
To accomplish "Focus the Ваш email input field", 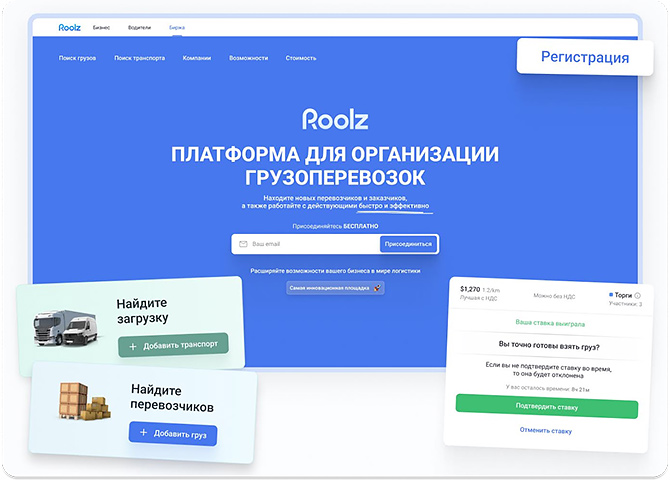I will coord(306,244).
